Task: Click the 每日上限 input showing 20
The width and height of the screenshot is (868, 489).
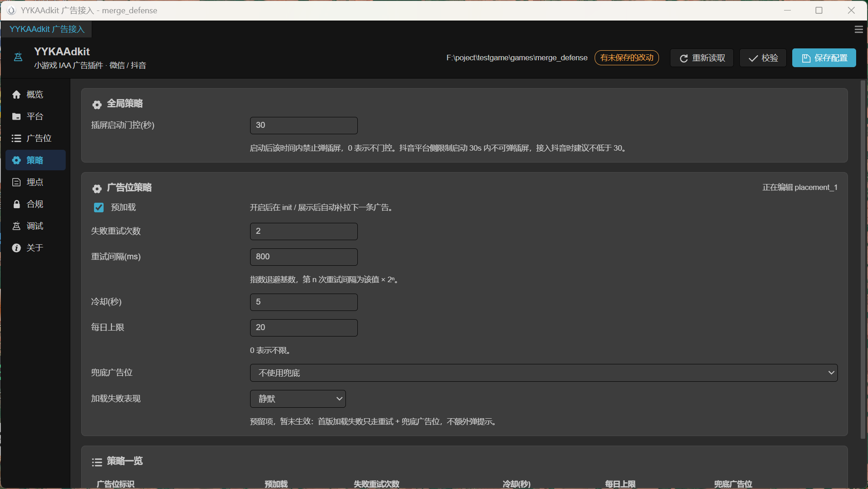Action: pos(303,328)
